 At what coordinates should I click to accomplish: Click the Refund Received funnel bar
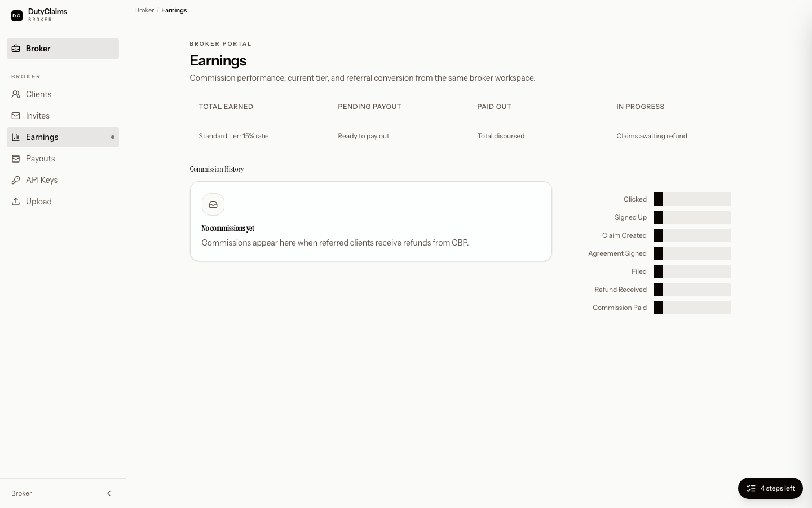[692, 290]
